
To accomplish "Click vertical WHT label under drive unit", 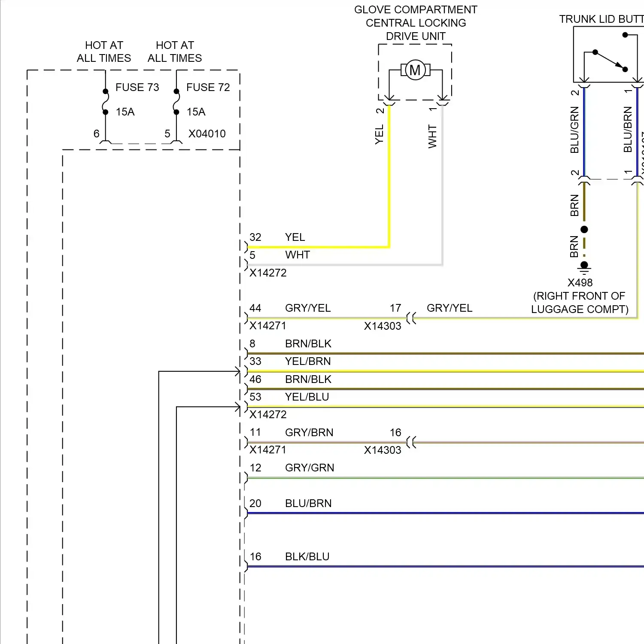I will [x=432, y=137].
